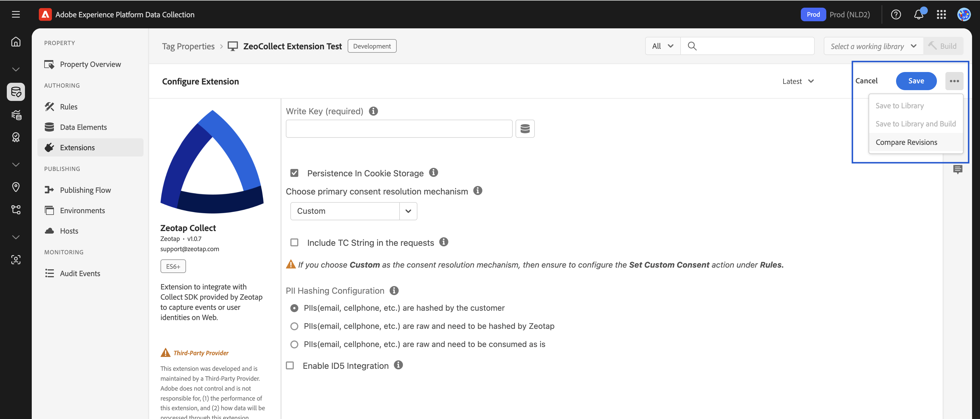This screenshot has height=419, width=980.
Task: Click the blue Save button
Action: tap(916, 81)
